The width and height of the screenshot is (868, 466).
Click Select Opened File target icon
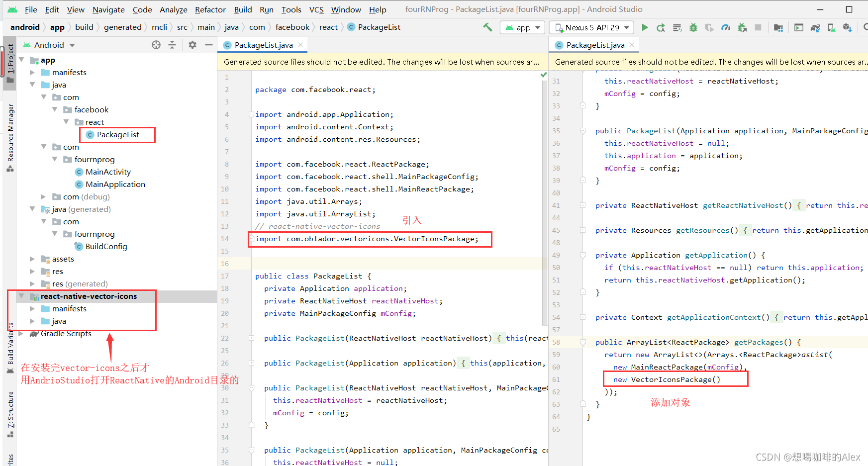156,45
